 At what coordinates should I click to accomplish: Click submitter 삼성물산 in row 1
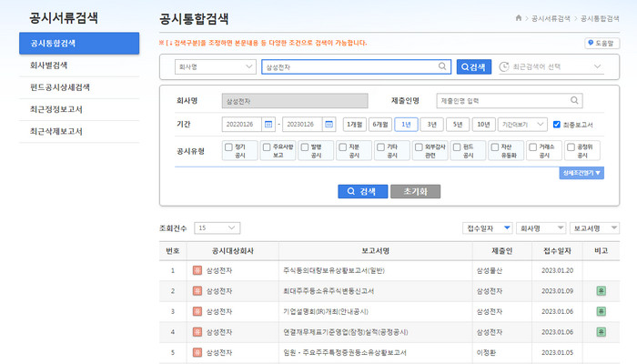[x=490, y=270]
